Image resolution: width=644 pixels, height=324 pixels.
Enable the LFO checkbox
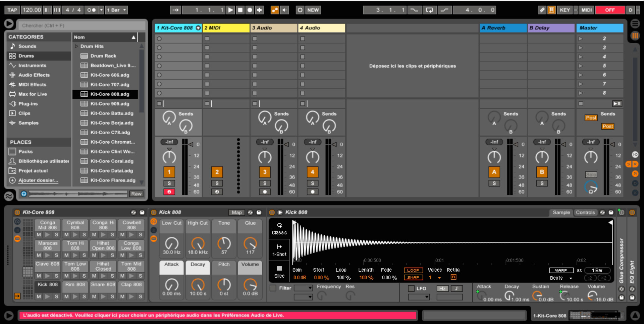[411, 288]
